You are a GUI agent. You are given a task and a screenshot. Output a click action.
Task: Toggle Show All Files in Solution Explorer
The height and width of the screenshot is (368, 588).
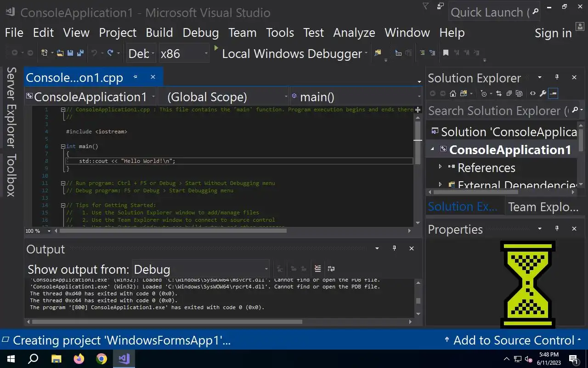(519, 93)
